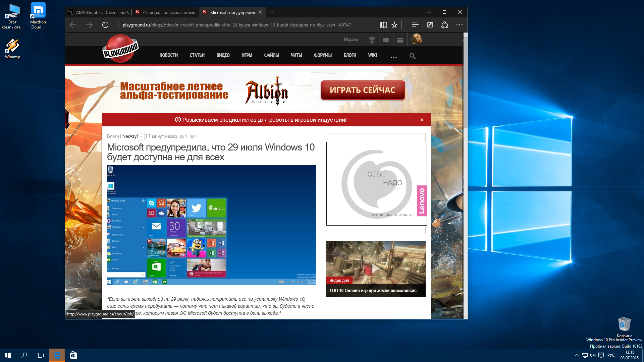
Task: Click the Make a Web Note icon
Action: (430, 25)
